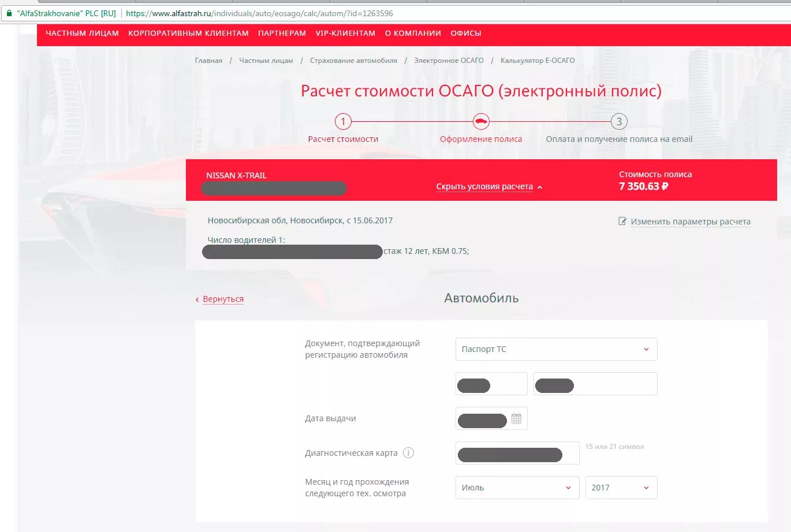Click the NISSAN X-TRAIL vehicle title
Image resolution: width=791 pixels, height=532 pixels.
[x=236, y=175]
